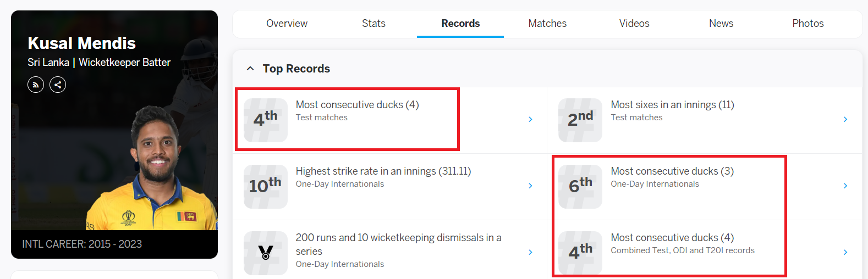Click the 2nd rank badge for most sixes
The image size is (868, 279).
pos(580,120)
